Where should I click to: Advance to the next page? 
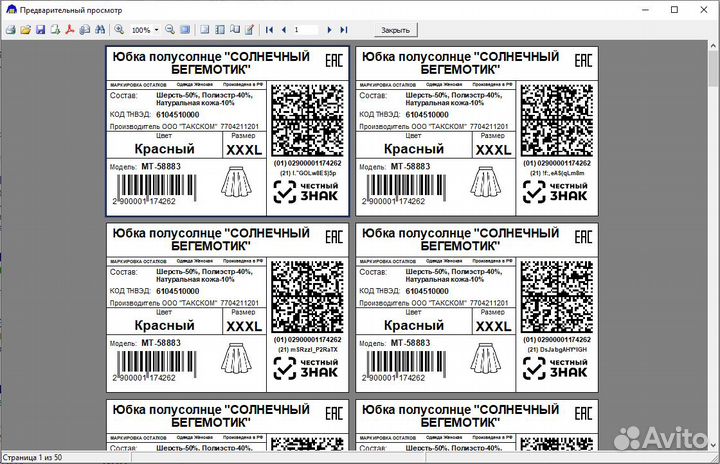(x=329, y=30)
